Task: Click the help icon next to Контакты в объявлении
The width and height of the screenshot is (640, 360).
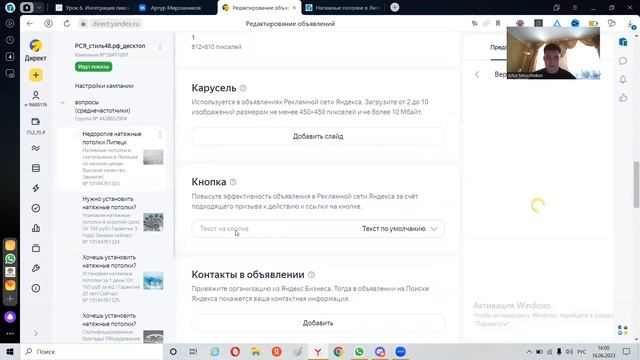Action: (311, 275)
